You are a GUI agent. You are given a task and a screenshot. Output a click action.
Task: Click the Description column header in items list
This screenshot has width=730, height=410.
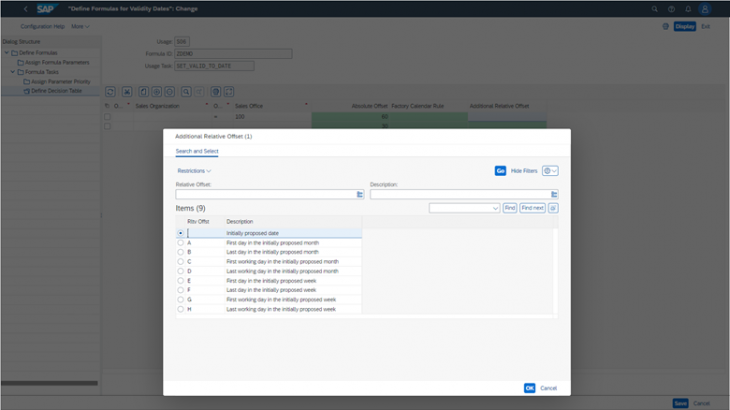[240, 222]
